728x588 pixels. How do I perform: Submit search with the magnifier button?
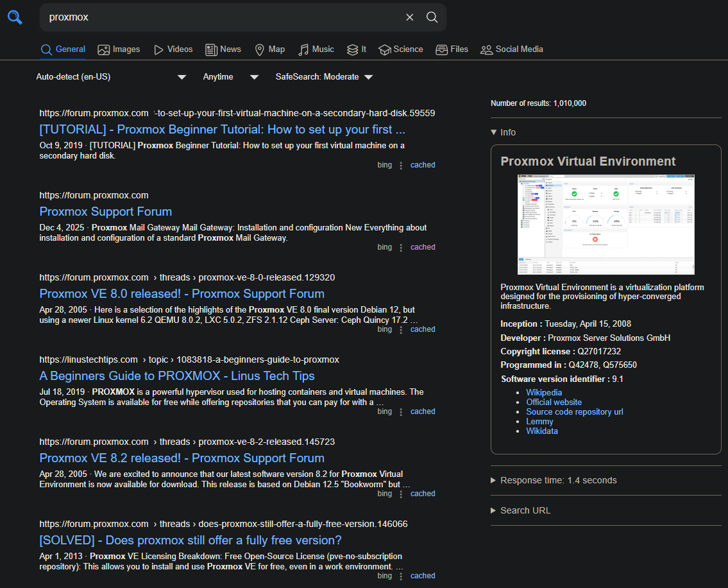click(x=432, y=17)
